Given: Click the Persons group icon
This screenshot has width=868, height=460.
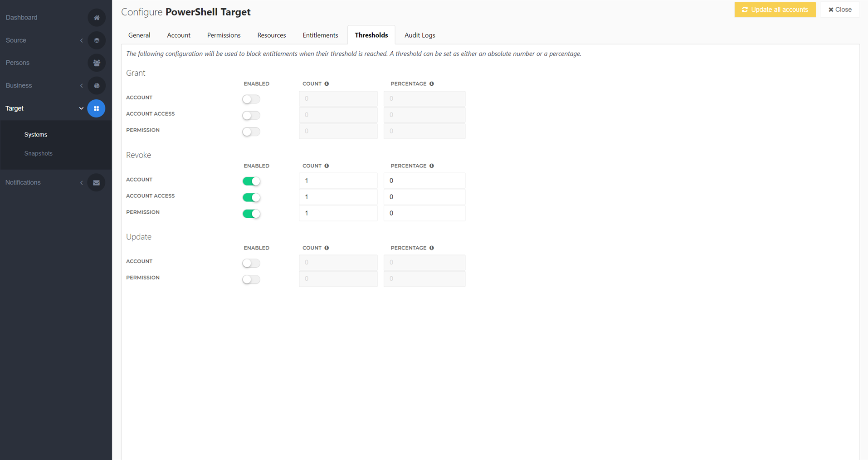Looking at the screenshot, I should [x=96, y=63].
